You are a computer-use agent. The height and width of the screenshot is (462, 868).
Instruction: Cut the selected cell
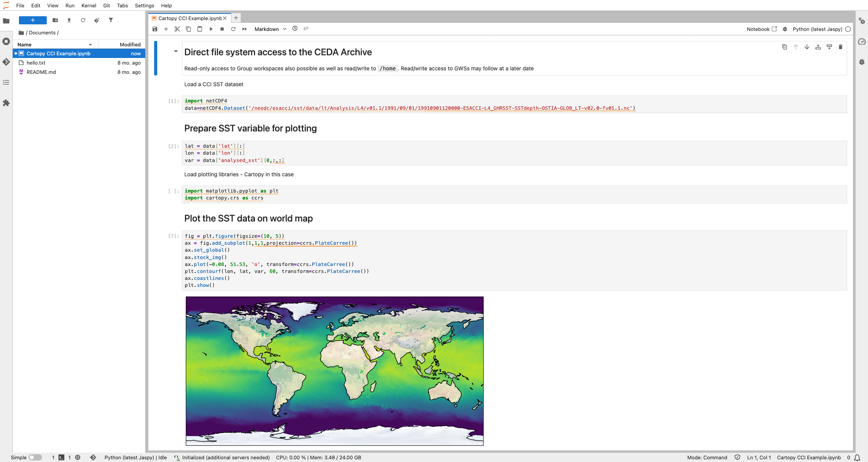click(x=177, y=29)
